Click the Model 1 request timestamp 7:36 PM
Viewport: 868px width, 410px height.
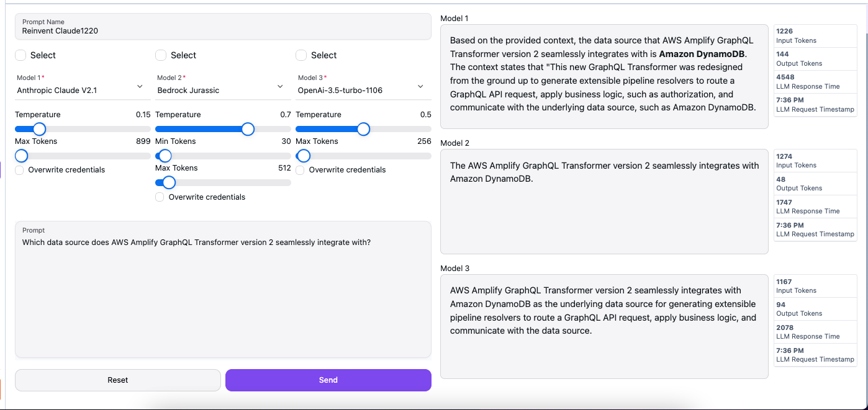pos(790,100)
